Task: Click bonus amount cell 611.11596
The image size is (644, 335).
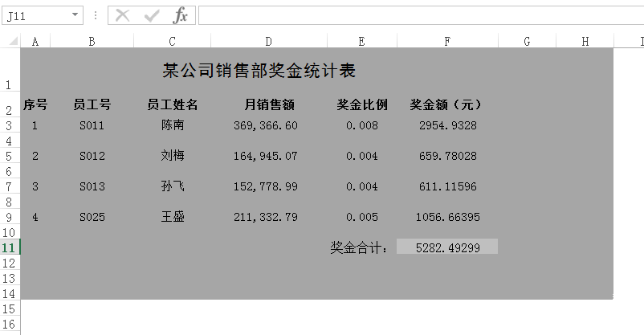Action: [448, 186]
